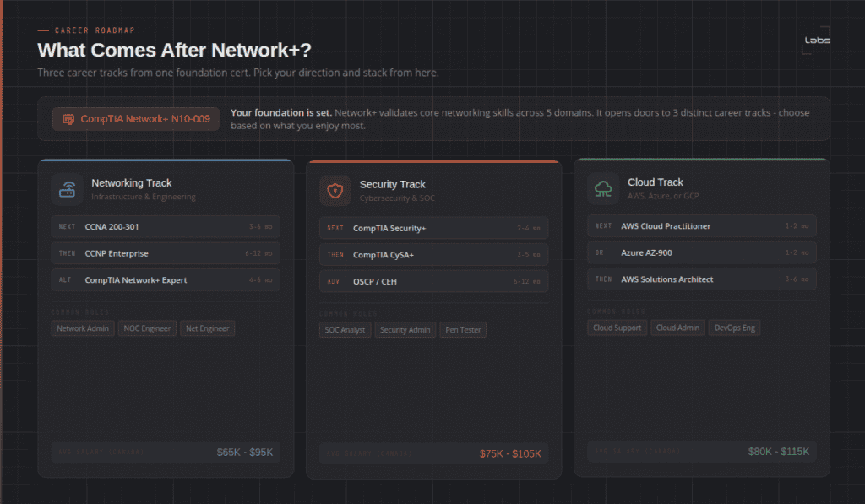Click the Networking Track router icon
The height and width of the screenshot is (504, 865).
(x=68, y=190)
